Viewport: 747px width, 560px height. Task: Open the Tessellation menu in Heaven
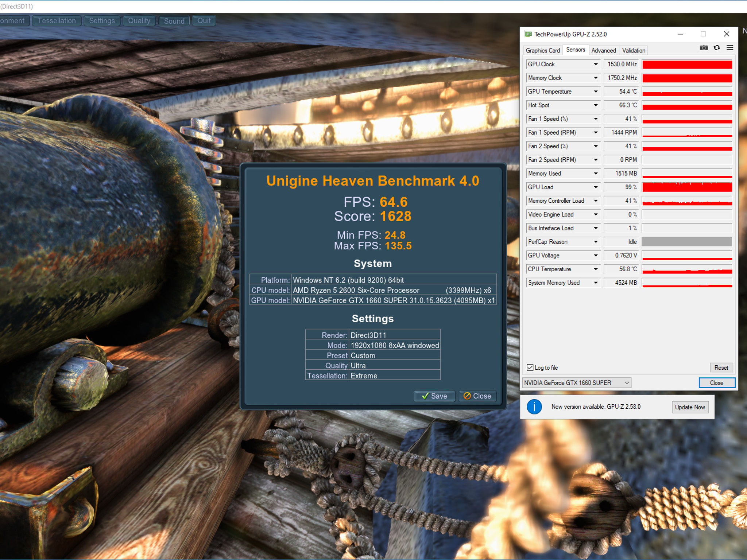pyautogui.click(x=57, y=21)
